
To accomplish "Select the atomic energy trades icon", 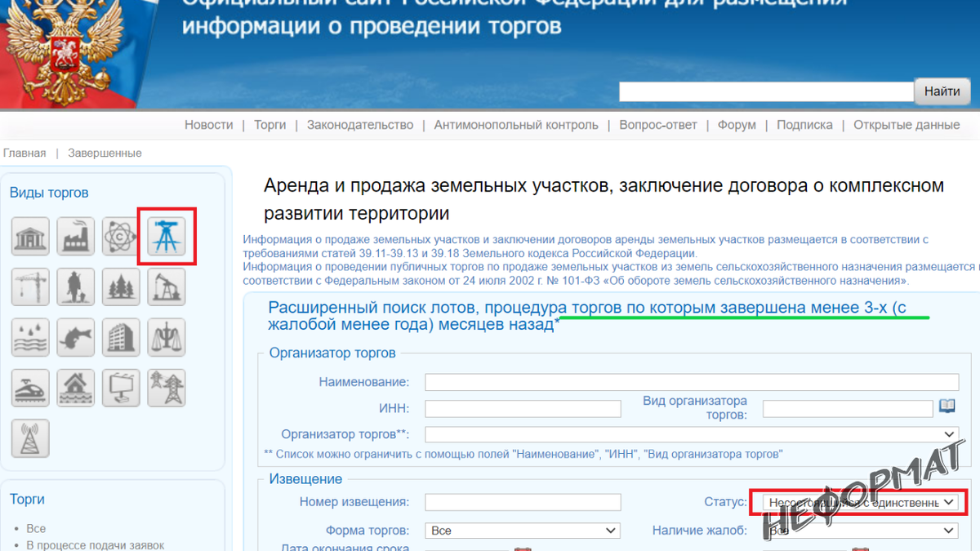I will click(x=121, y=237).
